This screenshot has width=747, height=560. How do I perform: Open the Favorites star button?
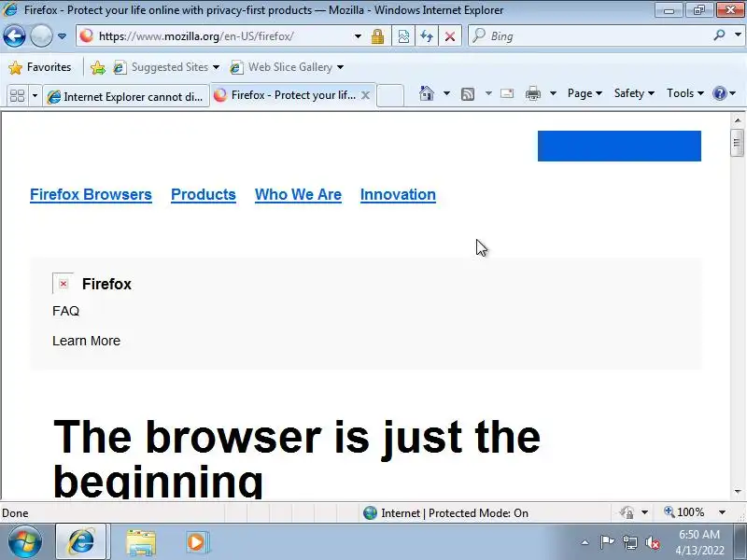pos(40,67)
